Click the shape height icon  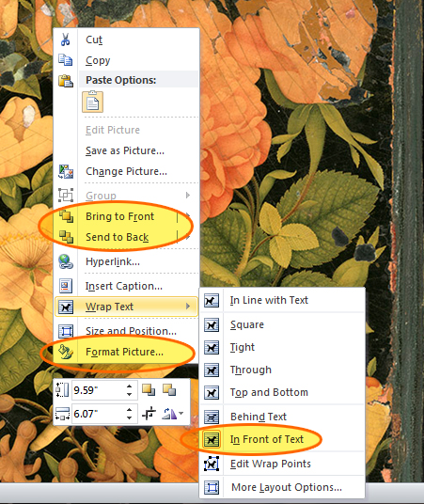[x=62, y=390]
